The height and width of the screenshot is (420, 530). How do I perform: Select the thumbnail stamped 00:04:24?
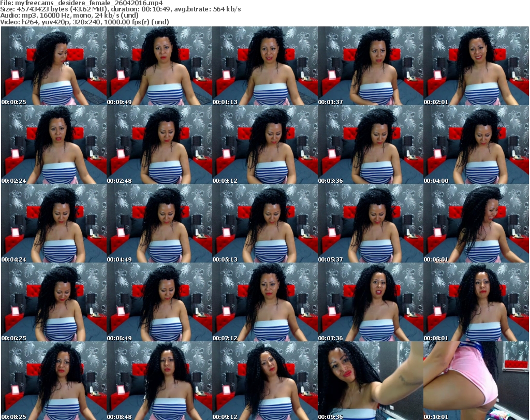pyautogui.click(x=54, y=223)
